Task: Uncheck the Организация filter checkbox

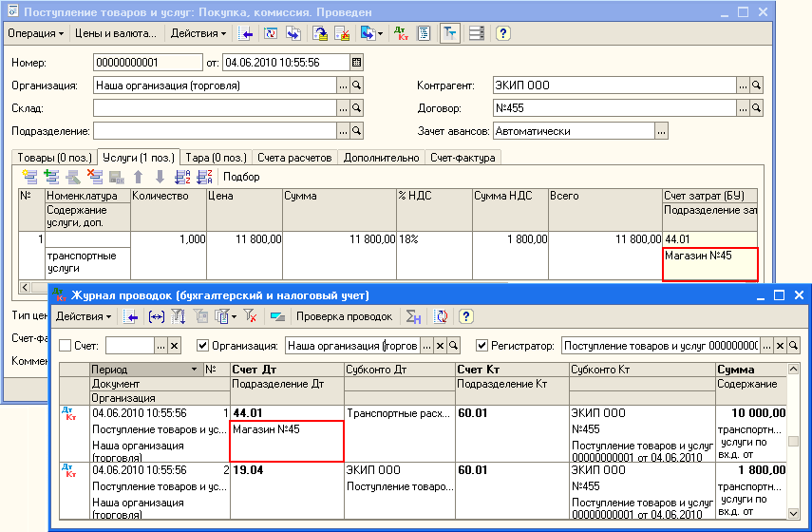Action: [x=203, y=346]
